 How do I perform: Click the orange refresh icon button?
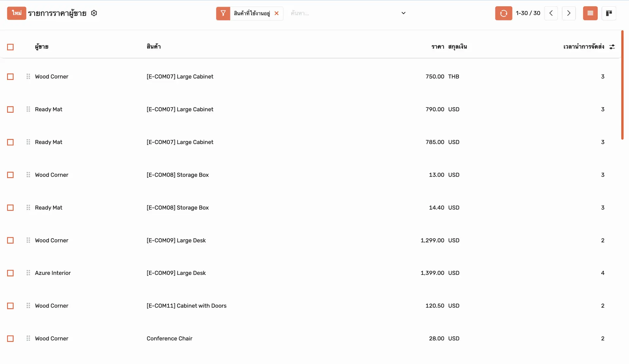coord(504,13)
